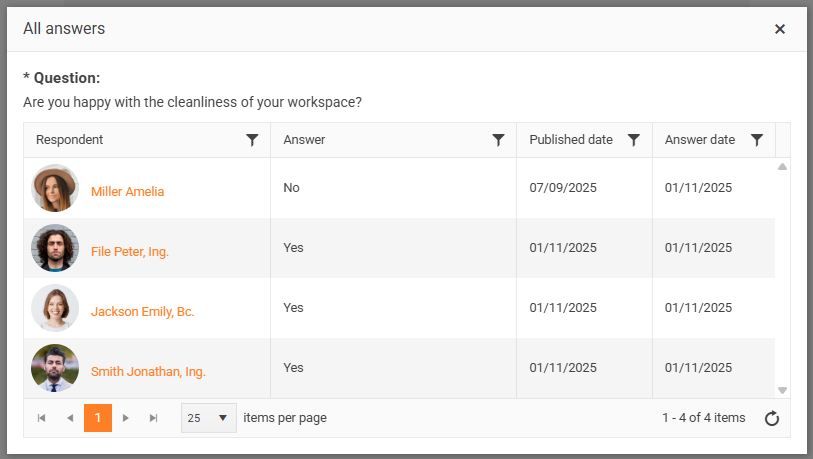The width and height of the screenshot is (813, 459).
Task: Refresh the answers grid
Action: click(771, 418)
